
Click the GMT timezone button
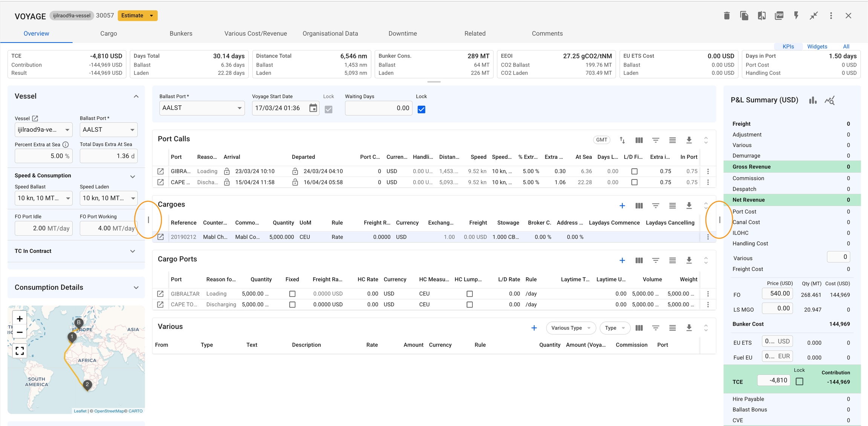click(x=601, y=140)
